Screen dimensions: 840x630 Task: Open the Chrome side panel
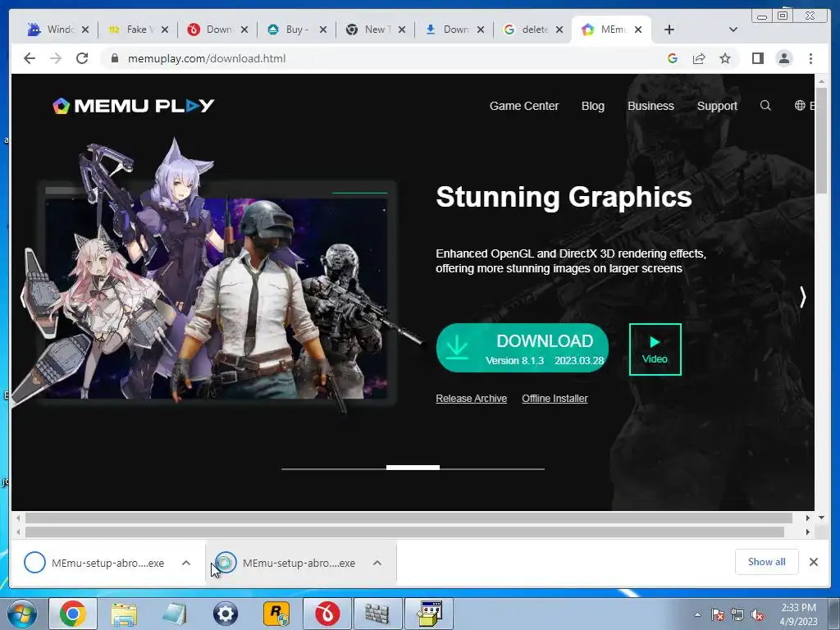click(x=757, y=58)
